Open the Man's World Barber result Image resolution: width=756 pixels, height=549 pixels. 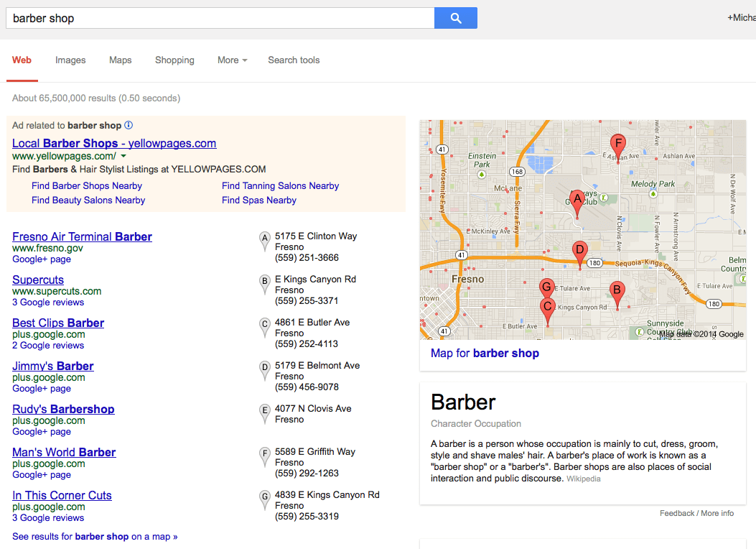pyautogui.click(x=64, y=452)
